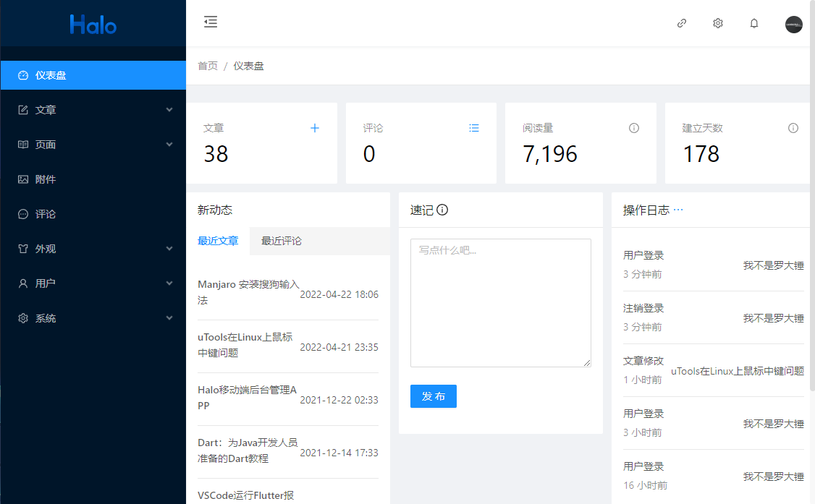Open the notifications bell icon
This screenshot has width=815, height=504.
point(754,23)
